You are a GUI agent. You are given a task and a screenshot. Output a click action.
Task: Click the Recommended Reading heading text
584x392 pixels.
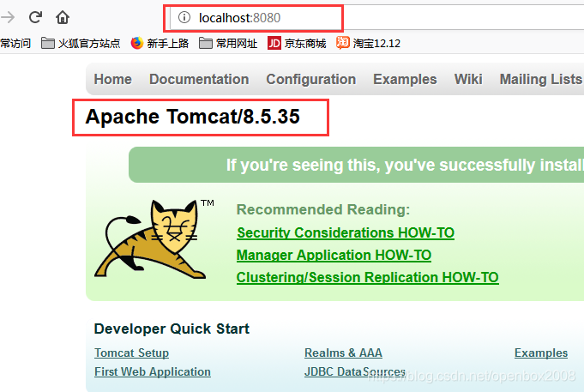click(323, 209)
